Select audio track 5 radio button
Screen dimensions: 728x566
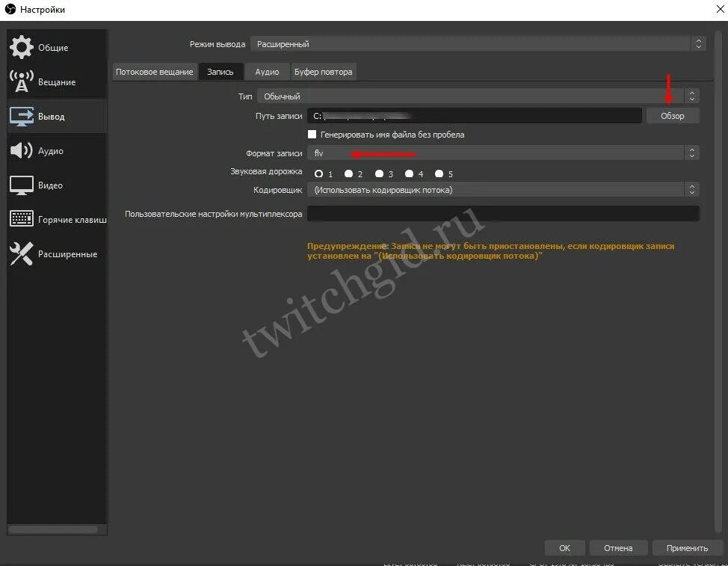pos(439,173)
